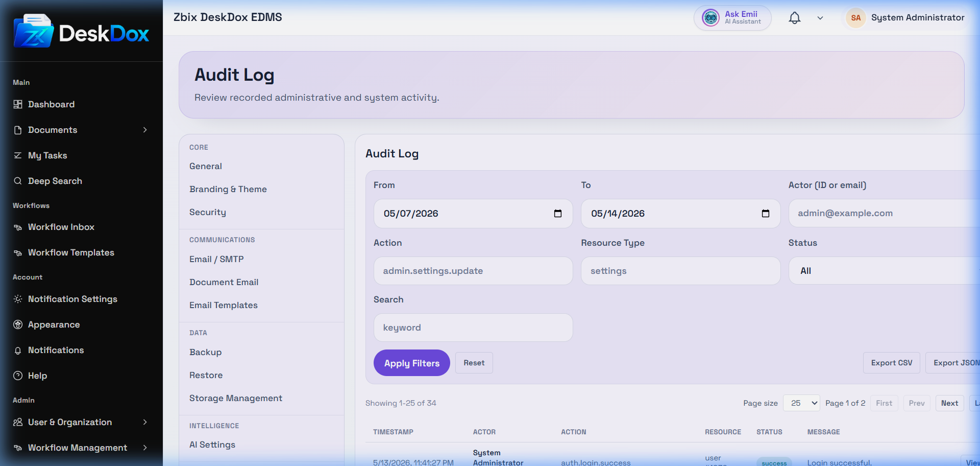Viewport: 980px width, 466px height.
Task: Click the Help question mark icon
Action: (18, 376)
